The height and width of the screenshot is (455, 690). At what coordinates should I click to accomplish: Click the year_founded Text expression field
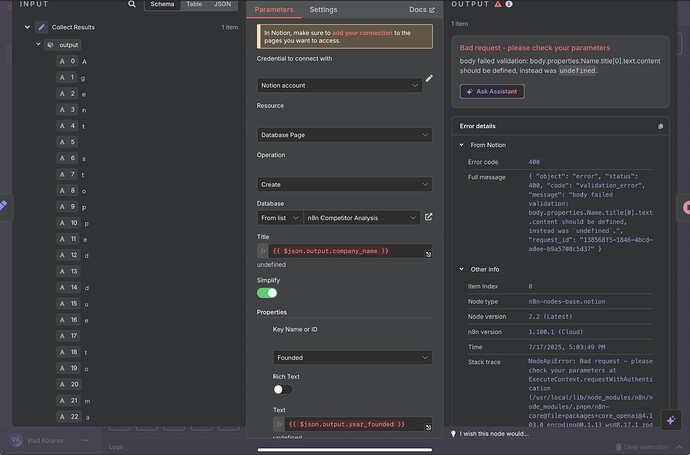pyautogui.click(x=353, y=424)
